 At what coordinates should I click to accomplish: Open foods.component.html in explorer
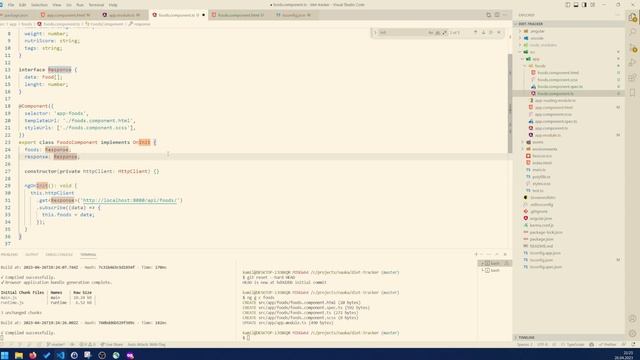click(x=569, y=73)
